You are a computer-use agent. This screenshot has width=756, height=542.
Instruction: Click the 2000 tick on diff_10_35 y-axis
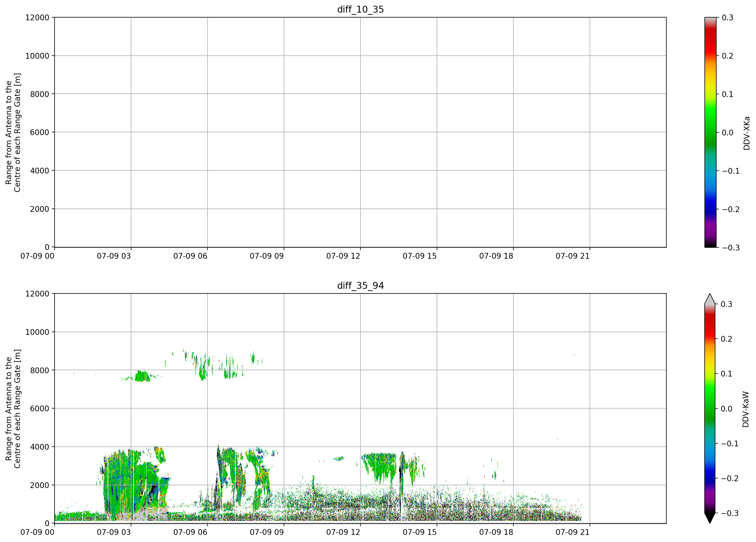click(x=40, y=209)
